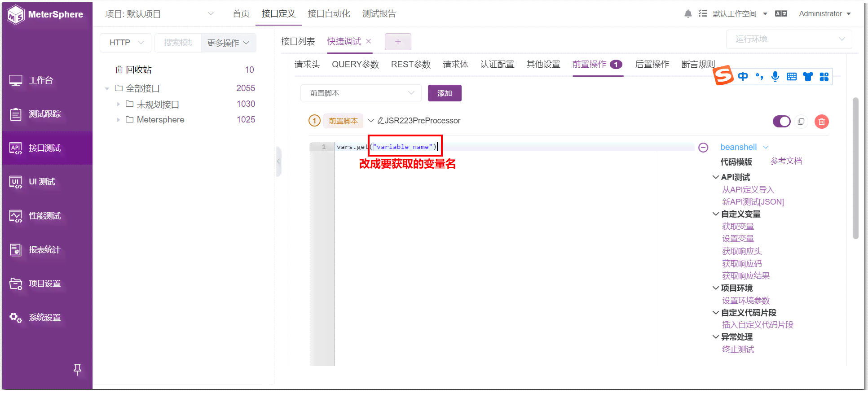Click the Sogou skin shirt icon

(808, 77)
